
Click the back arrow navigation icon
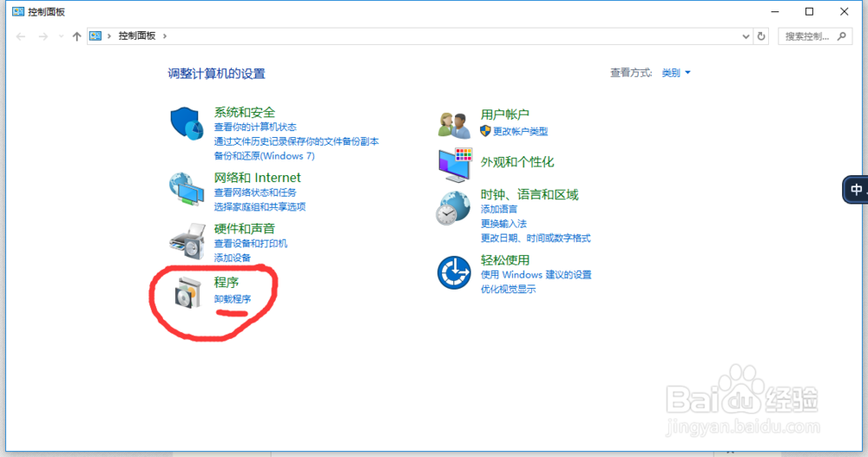(21, 36)
